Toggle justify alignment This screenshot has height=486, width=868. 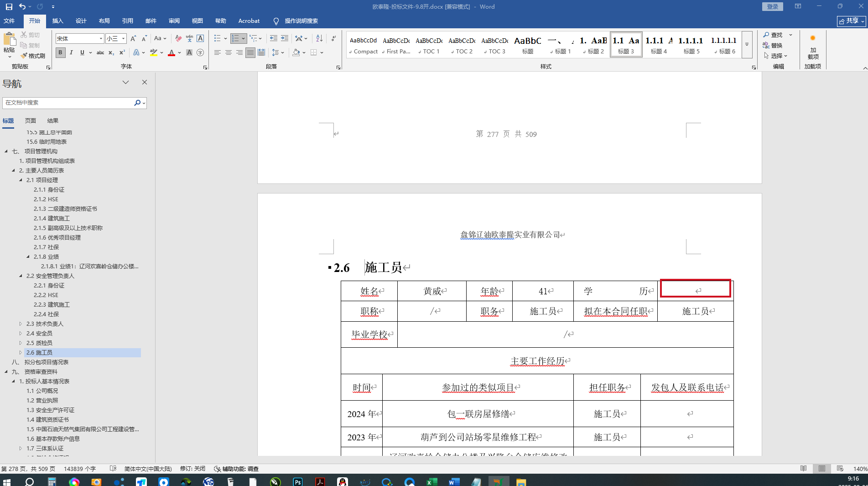(250, 52)
